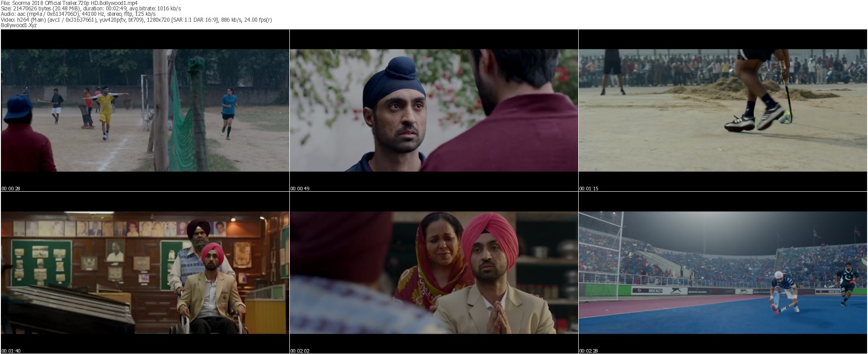868x354 pixels.
Task: Click the 00:01:15 timestamp label
Action: click(x=589, y=189)
